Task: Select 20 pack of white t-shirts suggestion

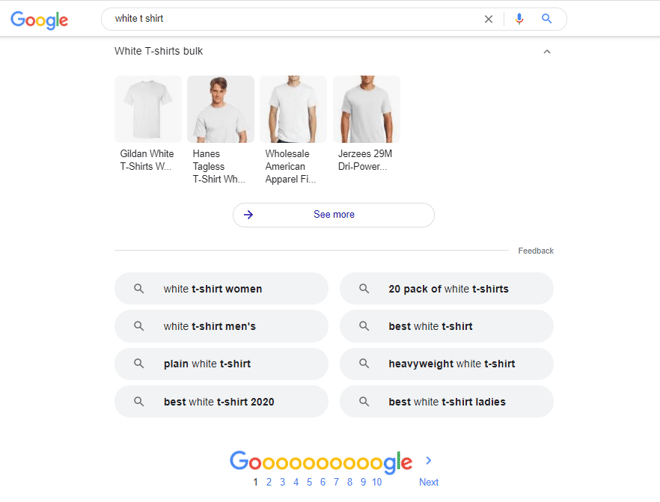Action: click(x=447, y=289)
